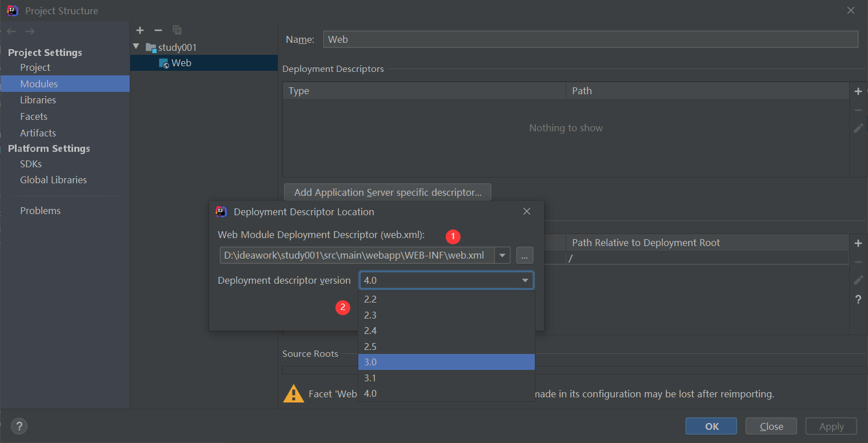Click the add module plus icon

[140, 30]
